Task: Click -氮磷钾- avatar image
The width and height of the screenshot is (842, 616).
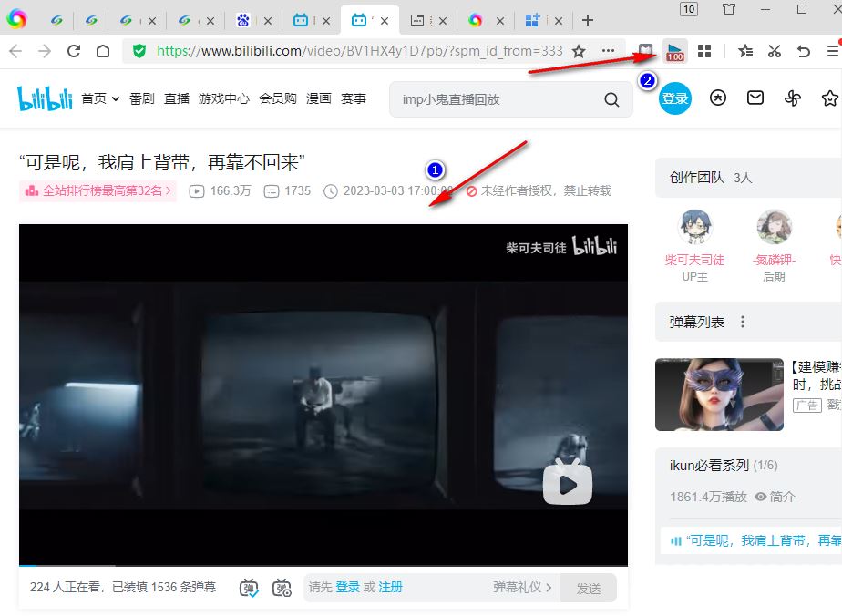Action: (774, 227)
